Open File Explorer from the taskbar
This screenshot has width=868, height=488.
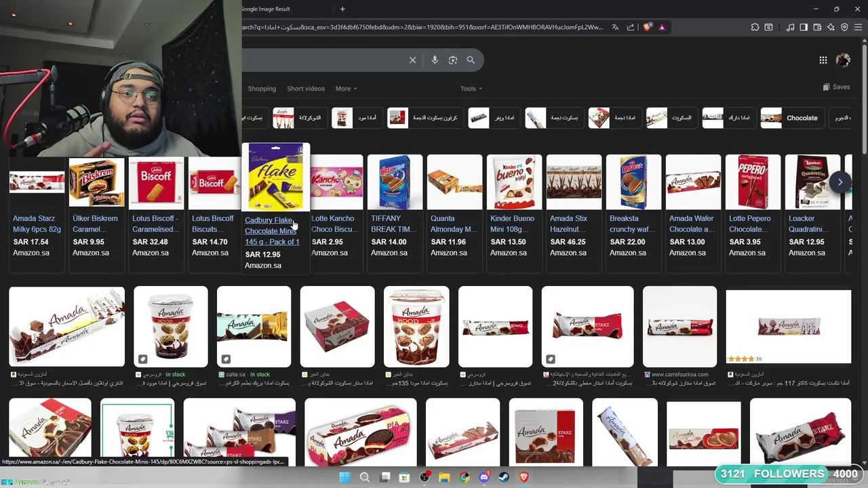coord(444,477)
